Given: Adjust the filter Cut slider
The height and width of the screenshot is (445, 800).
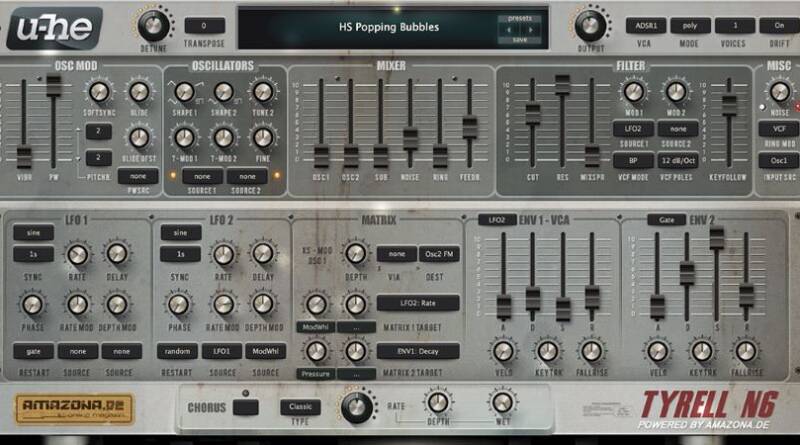Looking at the screenshot, I should (533, 114).
